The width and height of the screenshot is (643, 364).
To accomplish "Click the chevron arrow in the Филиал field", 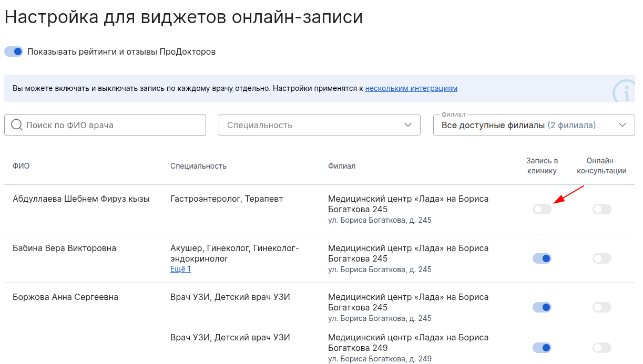I will click(622, 125).
